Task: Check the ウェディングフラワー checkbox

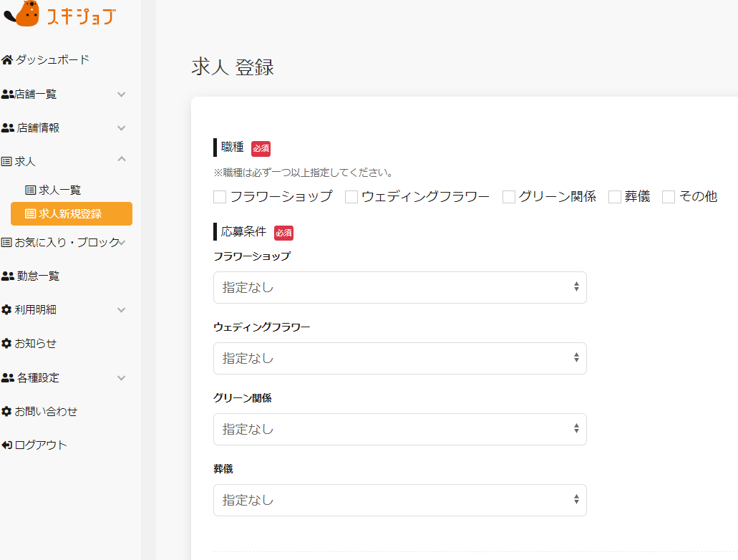Action: click(x=351, y=197)
